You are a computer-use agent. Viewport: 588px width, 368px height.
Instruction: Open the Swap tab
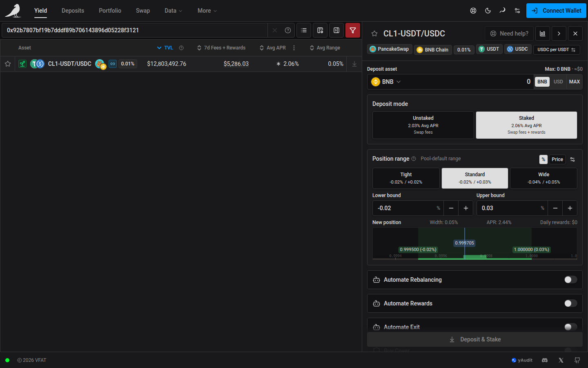pos(143,11)
